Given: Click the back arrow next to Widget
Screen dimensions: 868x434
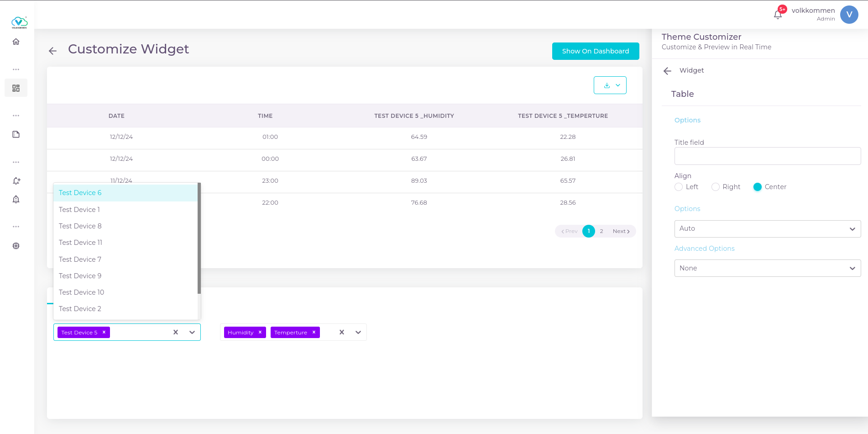Looking at the screenshot, I should [x=667, y=71].
